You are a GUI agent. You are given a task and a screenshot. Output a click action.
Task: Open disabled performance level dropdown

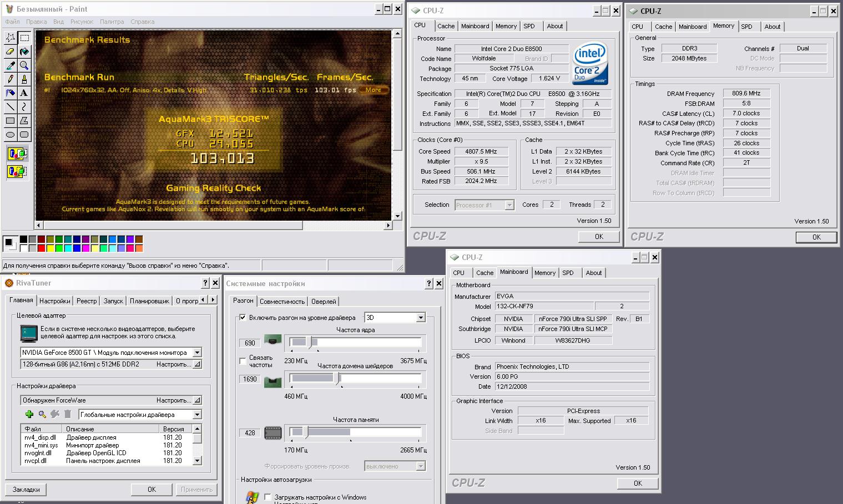[420, 466]
